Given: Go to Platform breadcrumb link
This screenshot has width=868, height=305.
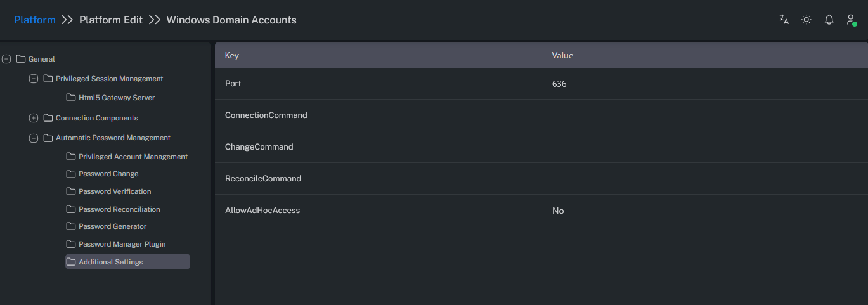Looking at the screenshot, I should 35,20.
